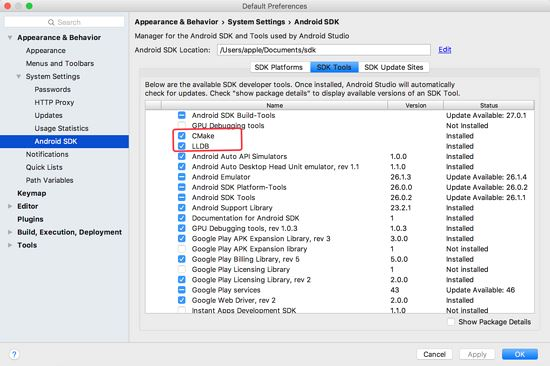Sort by the Name column header

274,105
